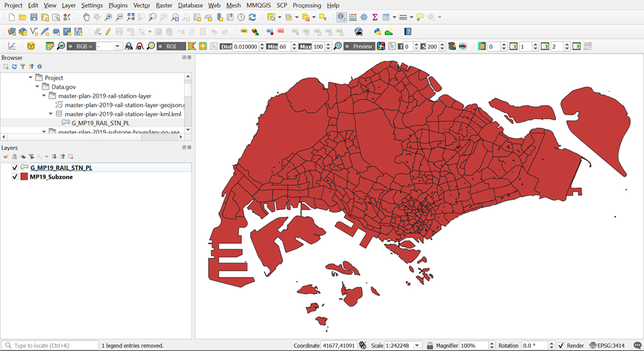Viewport: 644px width, 351px height.
Task: Click the red MP19_Subzone color swatch
Action: tap(24, 177)
